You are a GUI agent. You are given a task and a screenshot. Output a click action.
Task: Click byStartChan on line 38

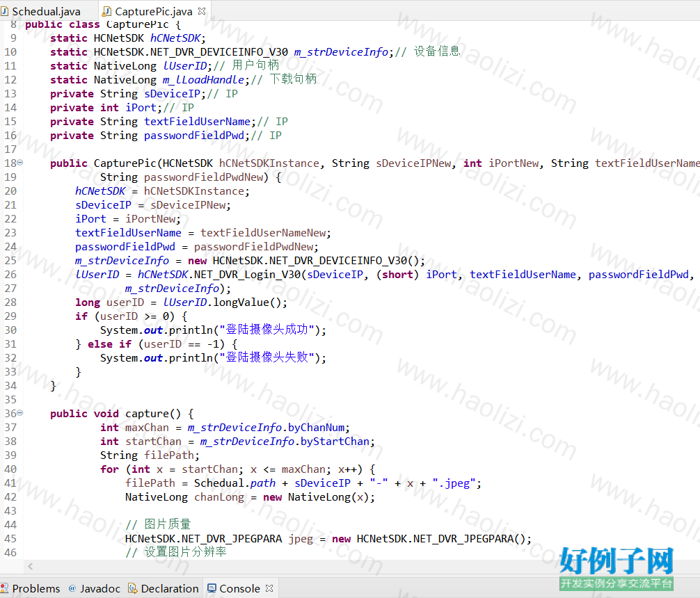[335, 442]
